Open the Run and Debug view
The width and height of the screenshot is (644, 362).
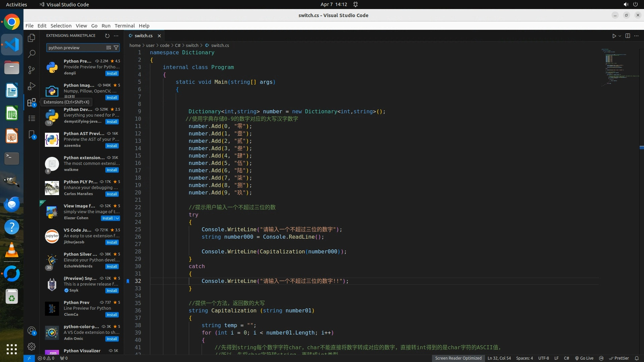point(32,86)
